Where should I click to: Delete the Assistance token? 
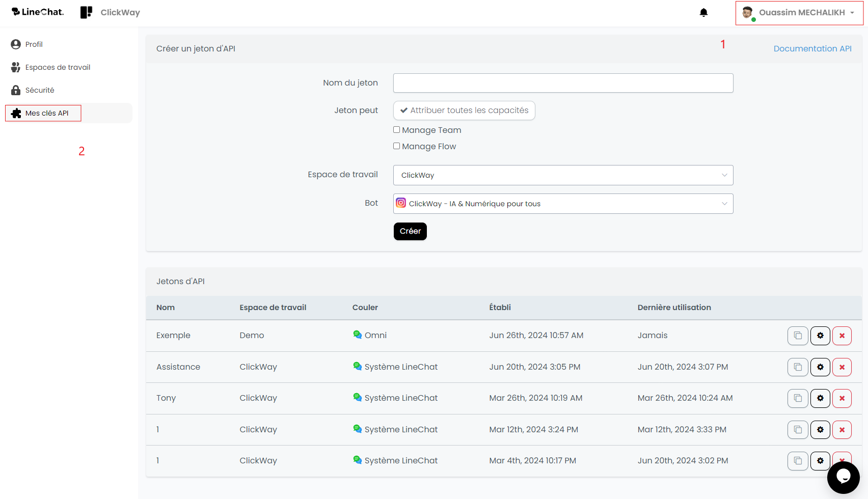(842, 367)
